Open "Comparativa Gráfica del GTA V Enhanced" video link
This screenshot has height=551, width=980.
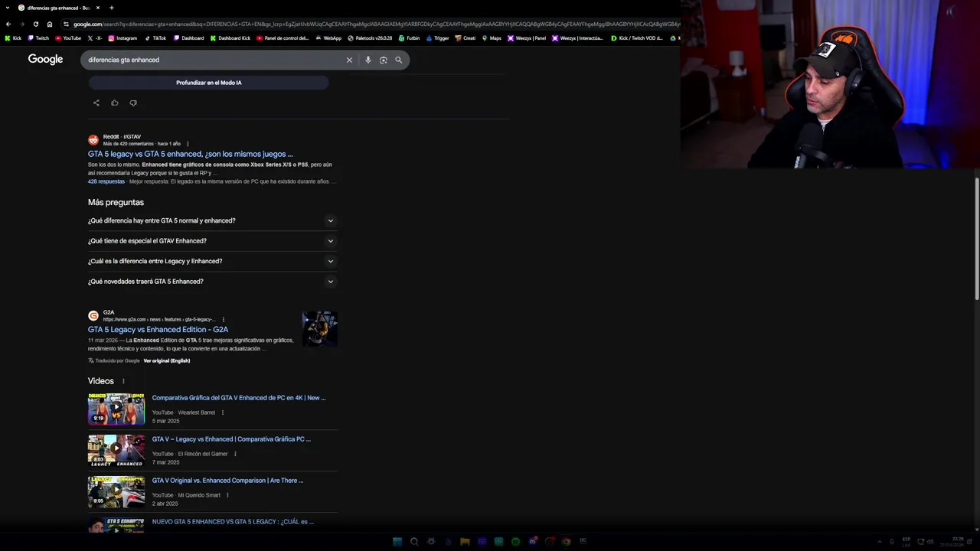[239, 398]
